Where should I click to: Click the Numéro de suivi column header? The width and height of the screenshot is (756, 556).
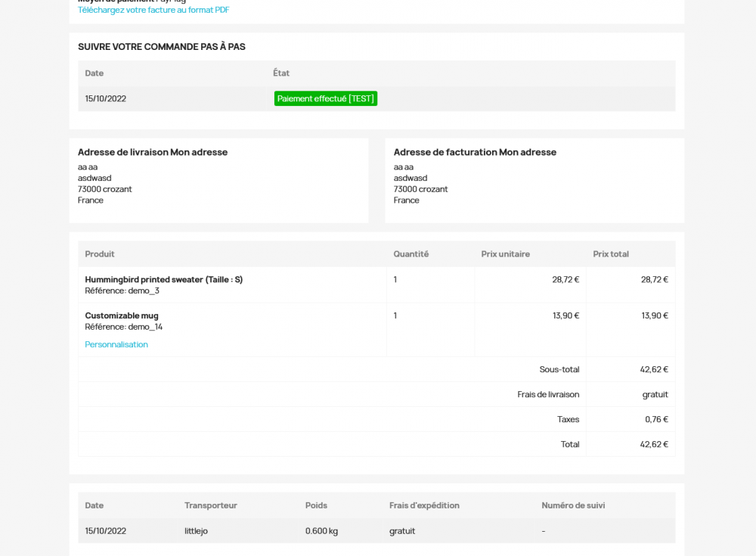pyautogui.click(x=573, y=505)
